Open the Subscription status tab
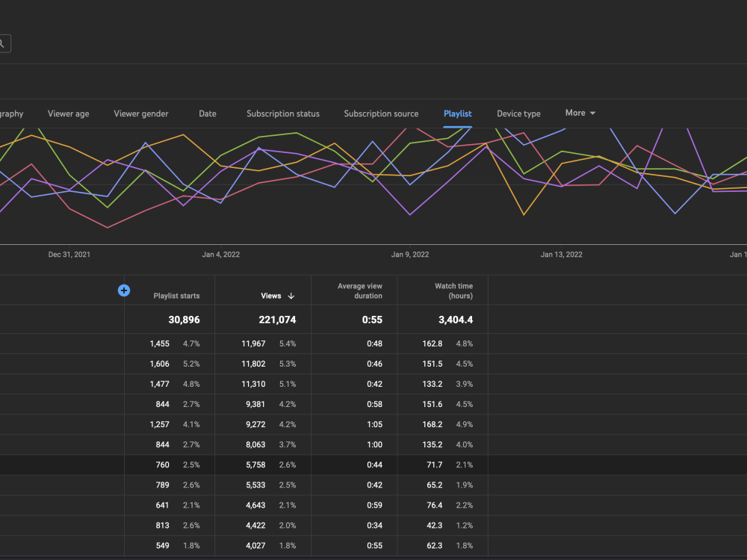 (x=283, y=113)
